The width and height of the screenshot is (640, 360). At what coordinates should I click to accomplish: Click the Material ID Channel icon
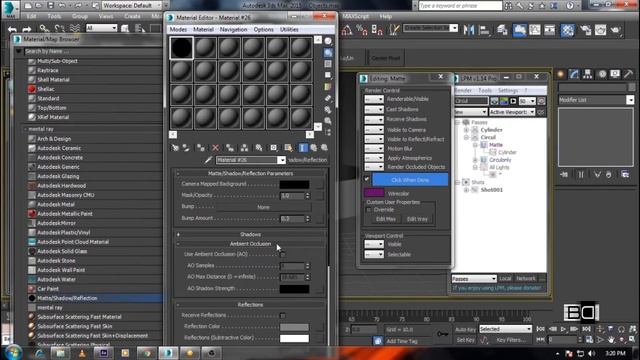(x=273, y=148)
